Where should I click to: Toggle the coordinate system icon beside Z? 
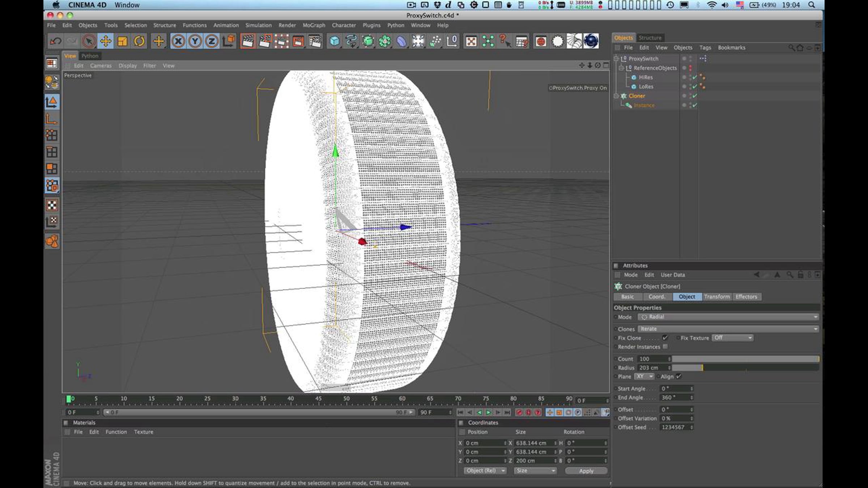[229, 41]
